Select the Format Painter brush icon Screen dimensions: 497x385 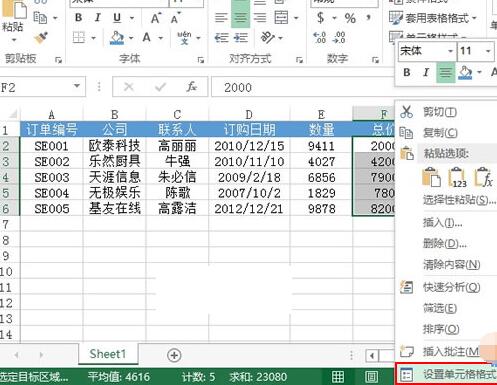tap(41, 38)
